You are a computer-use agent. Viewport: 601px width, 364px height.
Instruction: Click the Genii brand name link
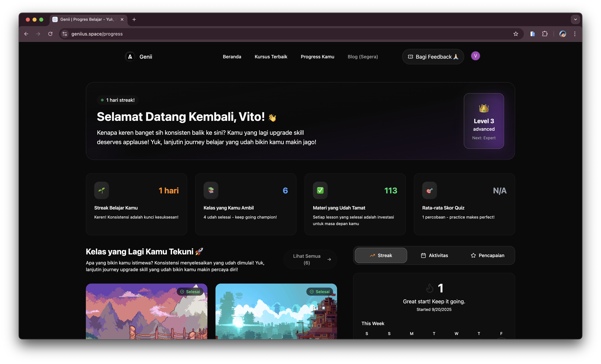click(x=146, y=57)
